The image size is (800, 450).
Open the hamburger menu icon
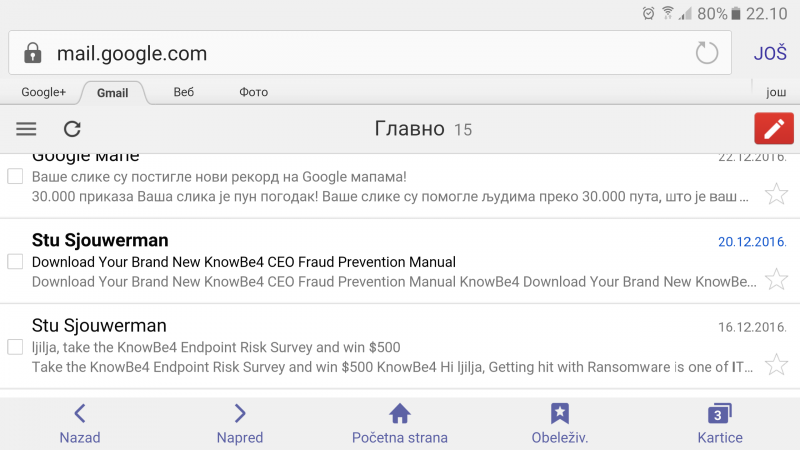(26, 129)
